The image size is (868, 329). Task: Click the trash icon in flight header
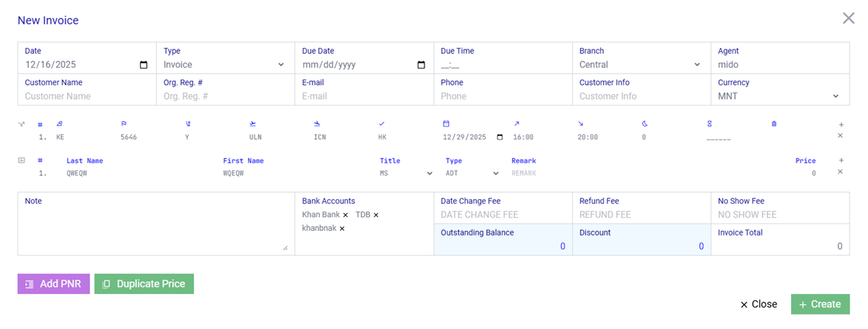point(774,124)
